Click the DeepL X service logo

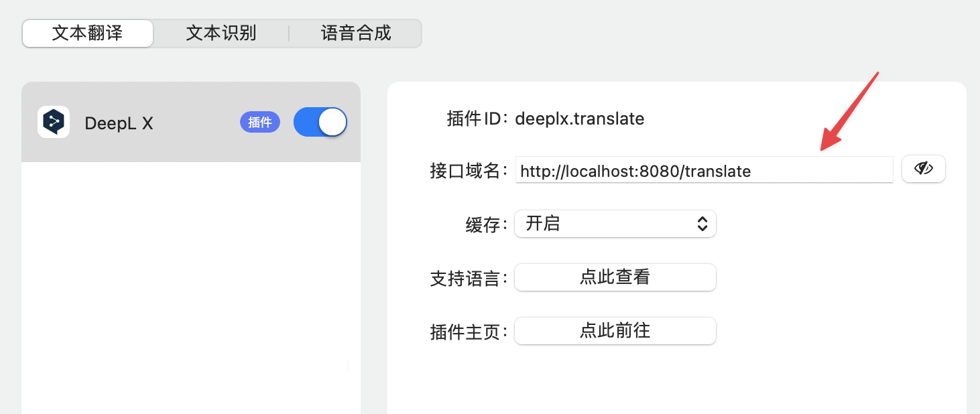(x=54, y=122)
